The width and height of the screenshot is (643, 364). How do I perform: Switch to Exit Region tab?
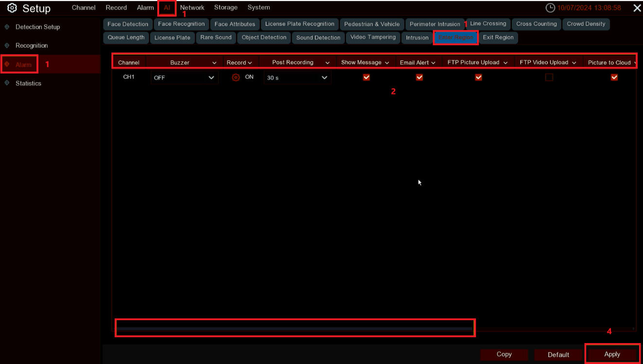click(498, 37)
